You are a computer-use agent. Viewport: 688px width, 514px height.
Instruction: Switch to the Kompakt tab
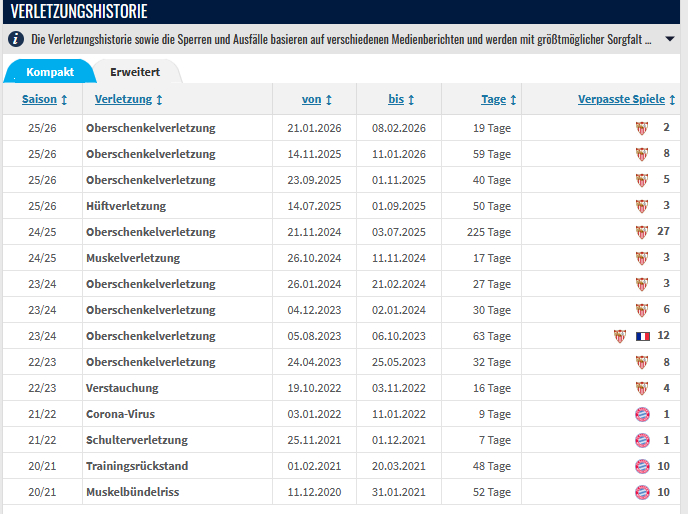(x=50, y=72)
